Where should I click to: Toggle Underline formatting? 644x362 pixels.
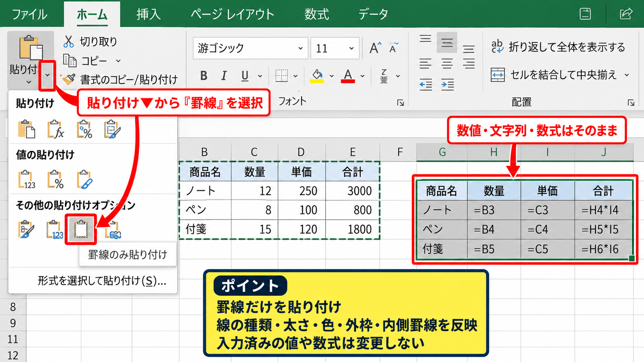(245, 76)
